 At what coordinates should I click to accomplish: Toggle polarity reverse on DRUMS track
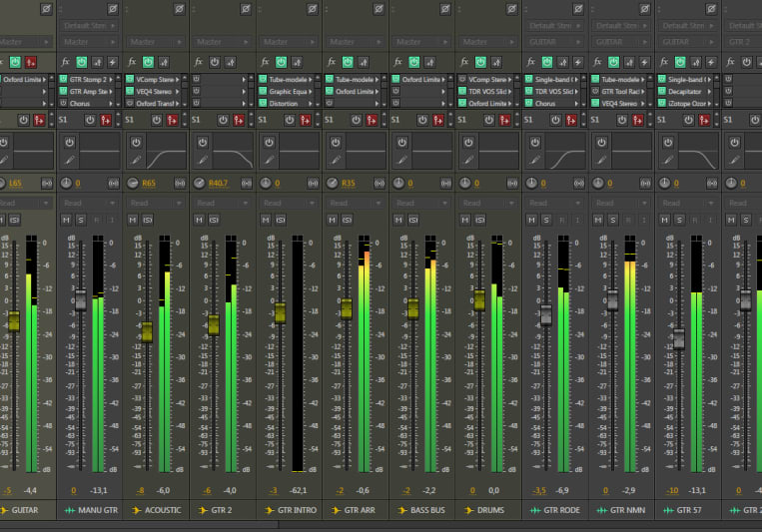coord(511,9)
